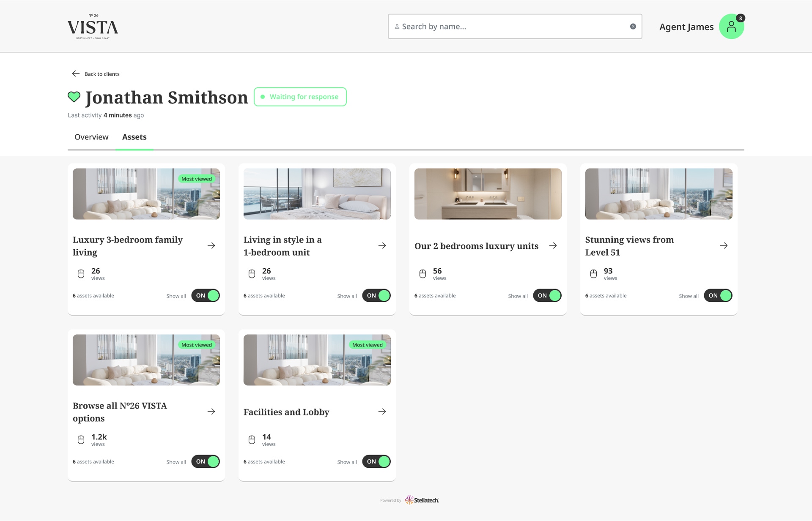Expand Show all on the 2 bedrooms luxury card
812x521 pixels.
click(518, 296)
